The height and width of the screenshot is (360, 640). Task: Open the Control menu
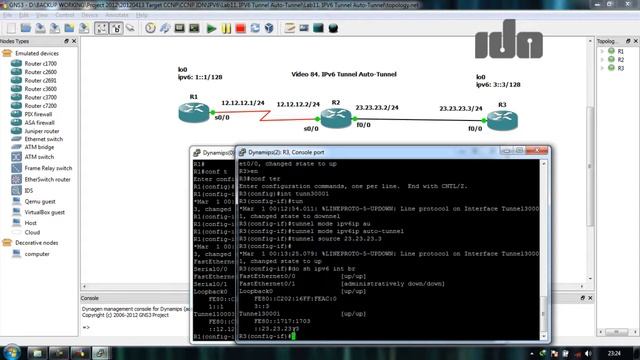tap(64, 15)
